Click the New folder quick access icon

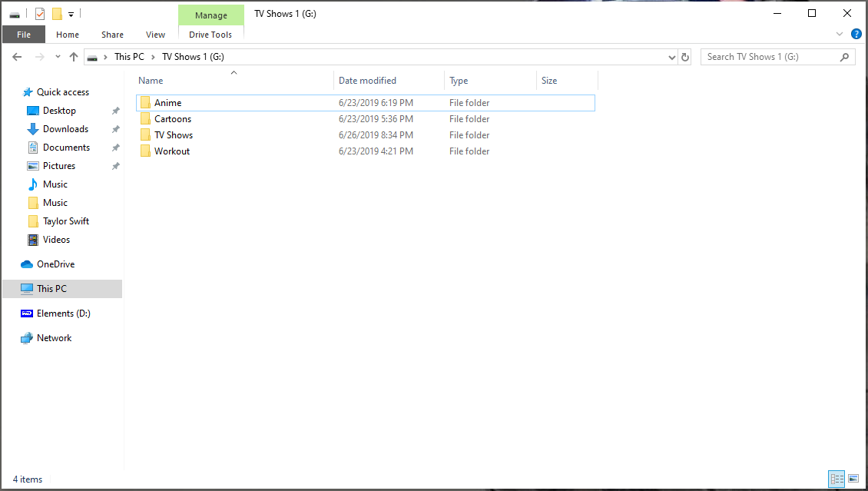57,14
